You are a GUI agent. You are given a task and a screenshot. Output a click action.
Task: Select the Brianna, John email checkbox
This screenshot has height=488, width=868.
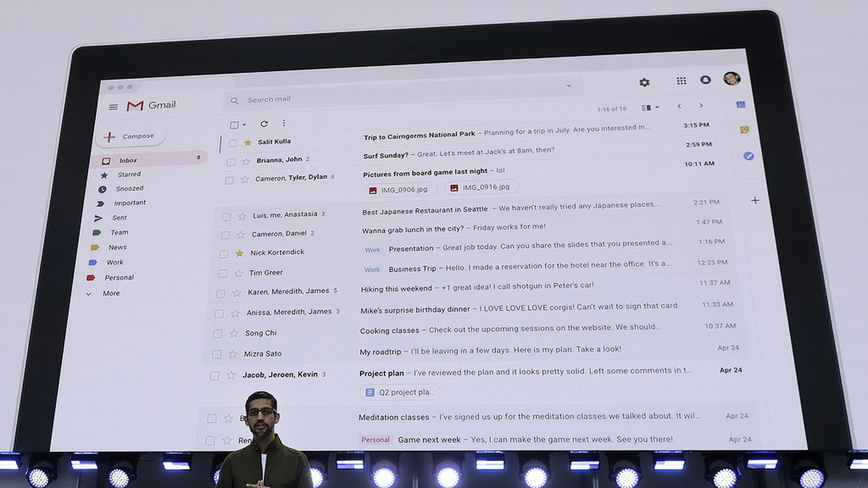(231, 161)
